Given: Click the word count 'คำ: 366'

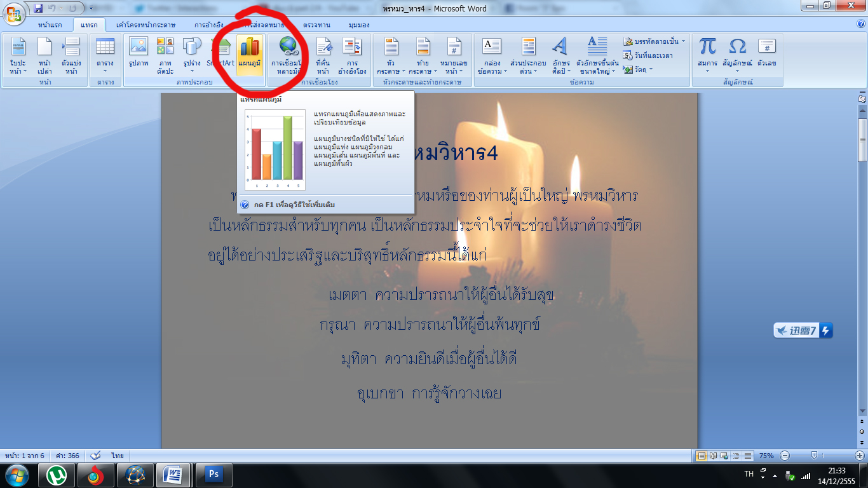Looking at the screenshot, I should [x=69, y=456].
